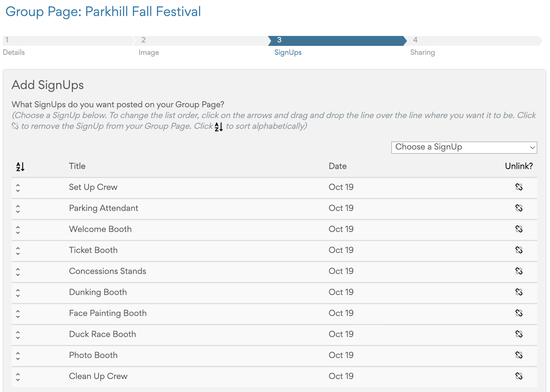Click the Photo Booth title
Viewport: 550px width, 392px height.
coord(93,355)
